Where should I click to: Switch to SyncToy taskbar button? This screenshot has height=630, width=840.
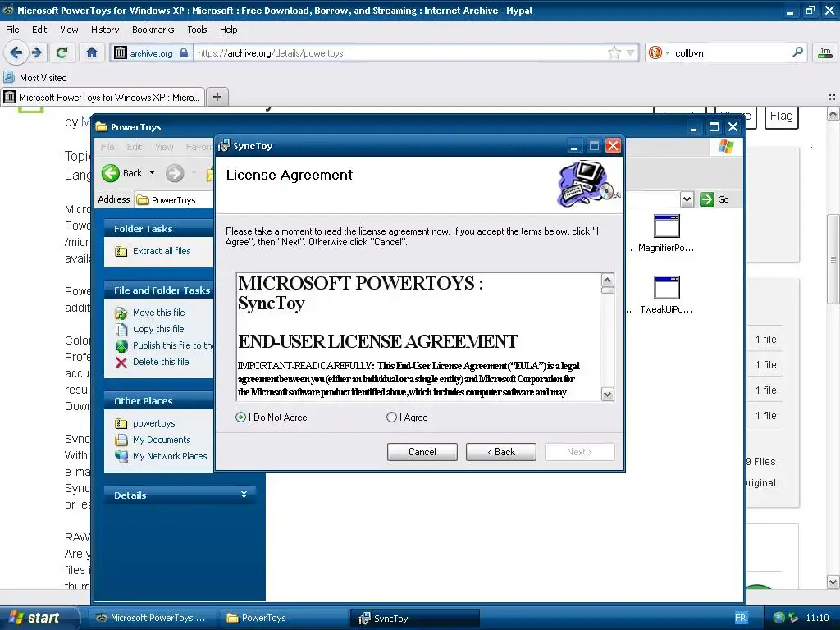pos(414,619)
